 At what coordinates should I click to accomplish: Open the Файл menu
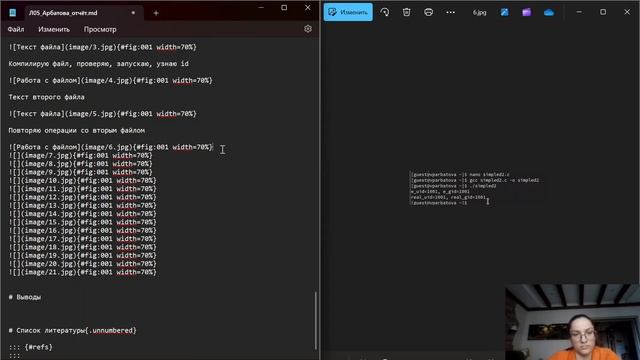pos(16,29)
